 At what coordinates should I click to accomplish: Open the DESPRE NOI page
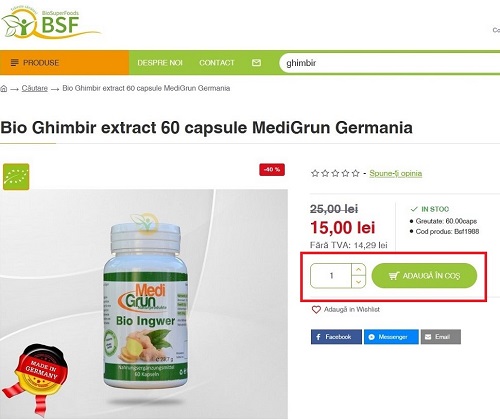tap(160, 63)
